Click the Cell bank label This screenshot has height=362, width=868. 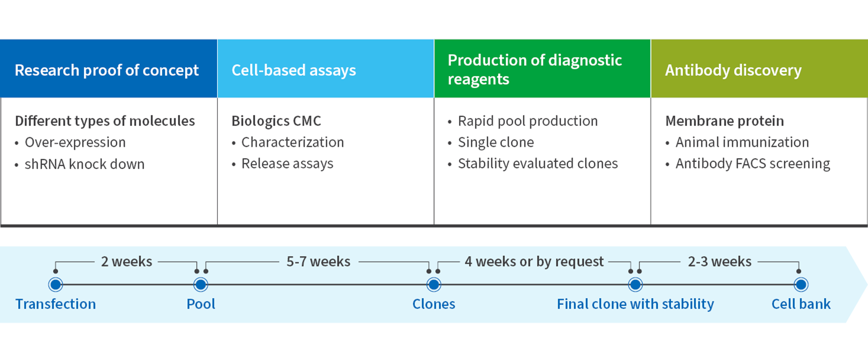pos(801,304)
